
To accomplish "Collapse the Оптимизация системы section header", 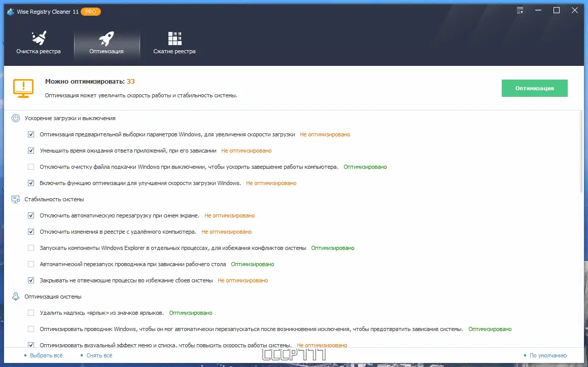I will point(53,297).
